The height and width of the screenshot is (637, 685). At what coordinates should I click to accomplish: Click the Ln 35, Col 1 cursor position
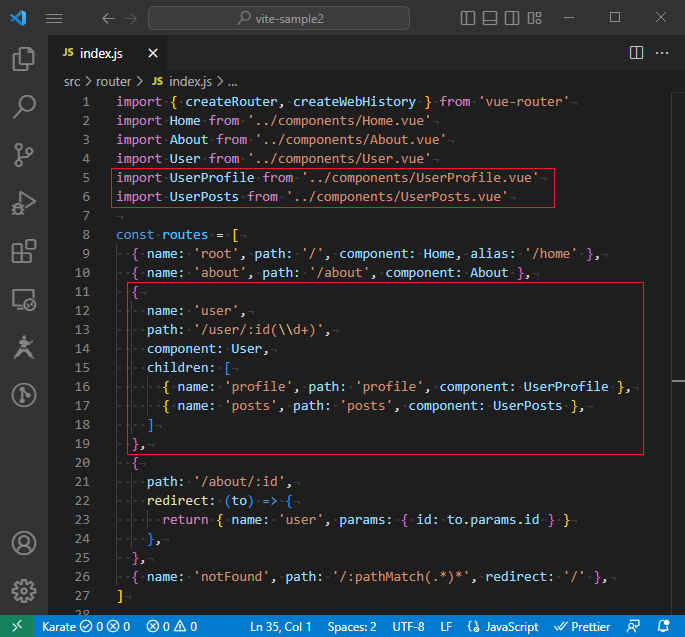pyautogui.click(x=280, y=627)
